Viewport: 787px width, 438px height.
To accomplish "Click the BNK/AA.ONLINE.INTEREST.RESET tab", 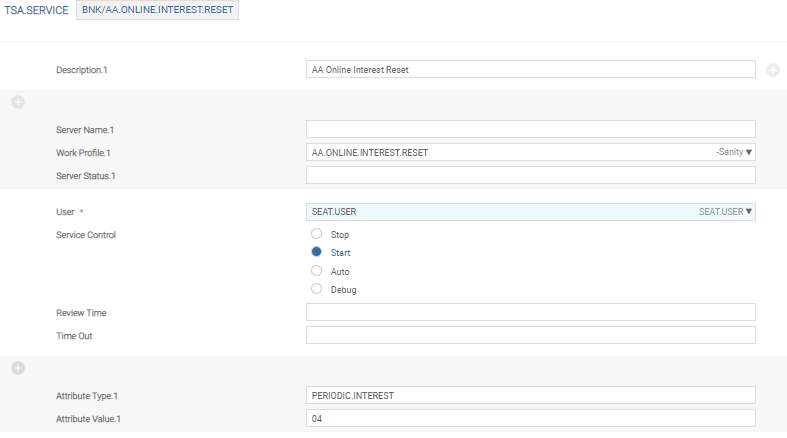I will pyautogui.click(x=158, y=11).
